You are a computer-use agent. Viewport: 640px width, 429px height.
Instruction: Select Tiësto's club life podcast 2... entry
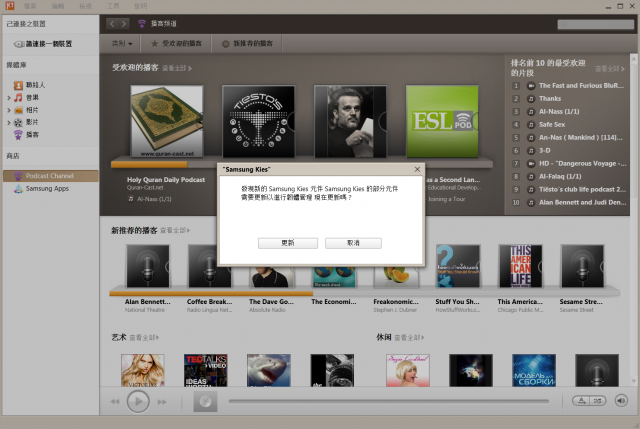(582, 189)
